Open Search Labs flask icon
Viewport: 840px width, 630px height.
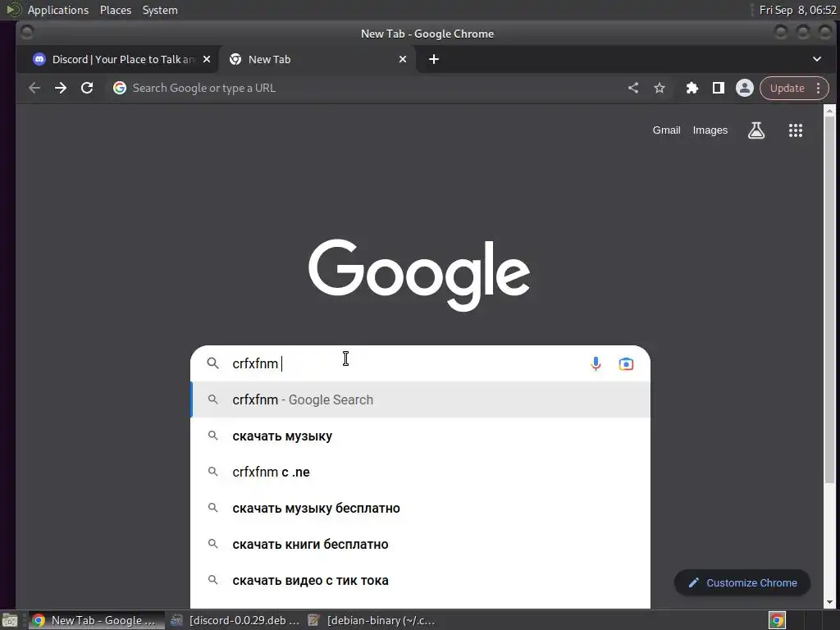[x=756, y=130]
